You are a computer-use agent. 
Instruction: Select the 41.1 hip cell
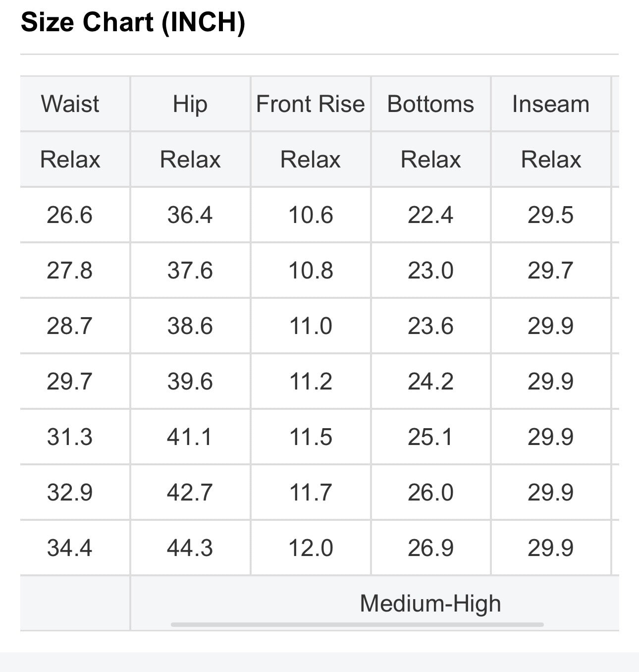click(190, 437)
